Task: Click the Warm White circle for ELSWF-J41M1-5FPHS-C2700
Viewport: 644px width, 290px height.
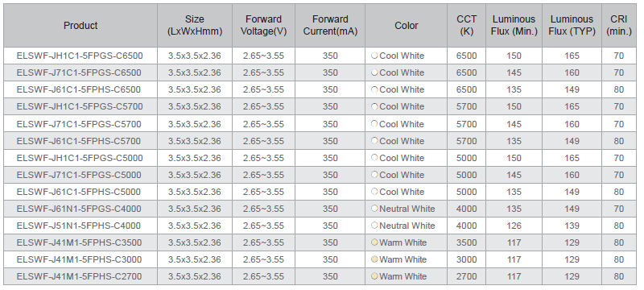Action: 374,276
